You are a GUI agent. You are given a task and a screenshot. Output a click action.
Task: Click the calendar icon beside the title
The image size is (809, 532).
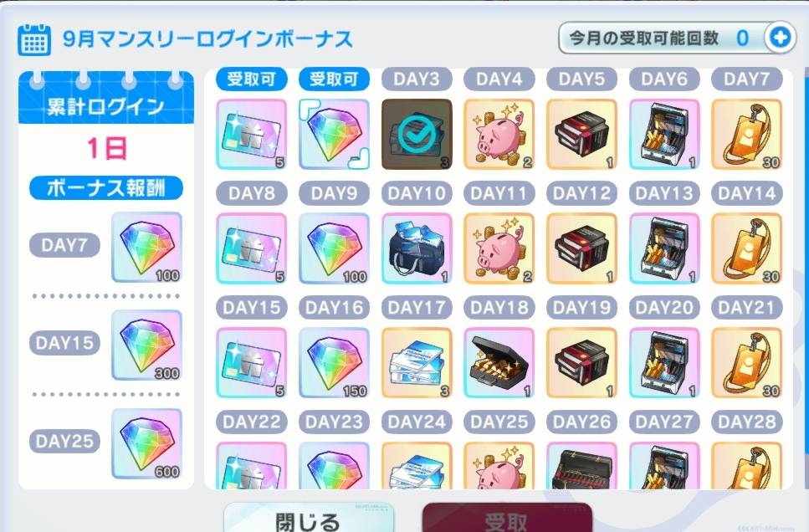tap(34, 39)
